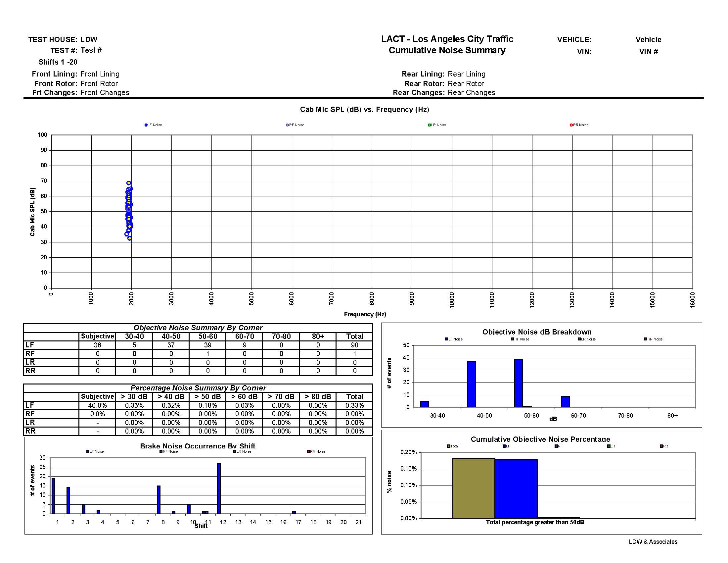
Task: Click the 'Percentage Noise Summary By Corner' table title
Action: 198,388
